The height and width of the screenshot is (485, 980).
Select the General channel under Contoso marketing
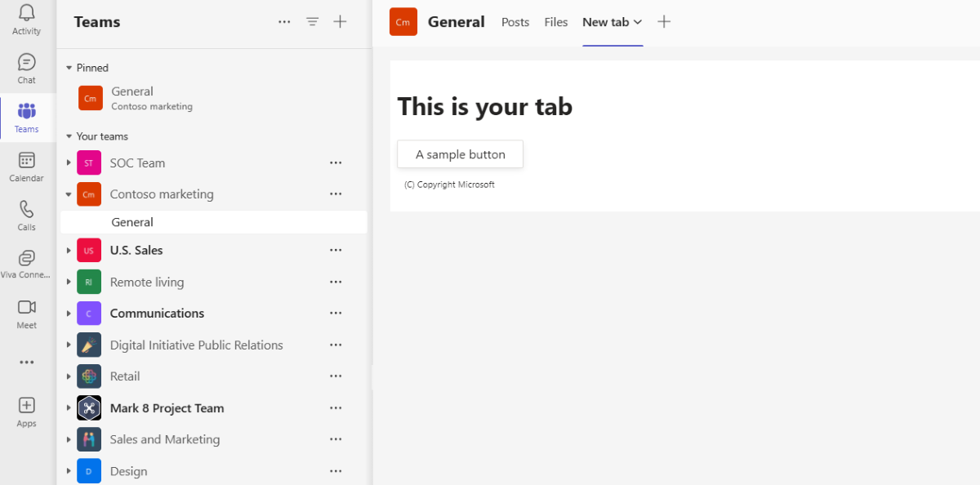tap(132, 221)
